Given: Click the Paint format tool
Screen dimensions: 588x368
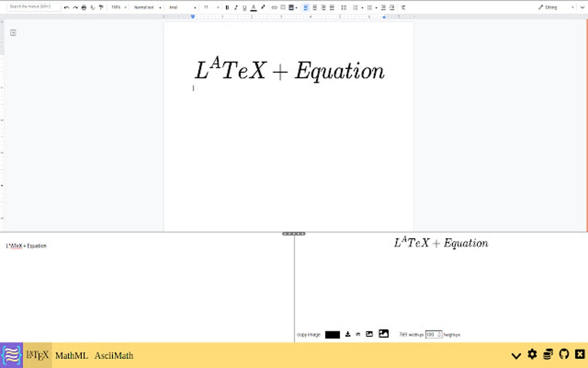Looking at the screenshot, I should tap(101, 7).
